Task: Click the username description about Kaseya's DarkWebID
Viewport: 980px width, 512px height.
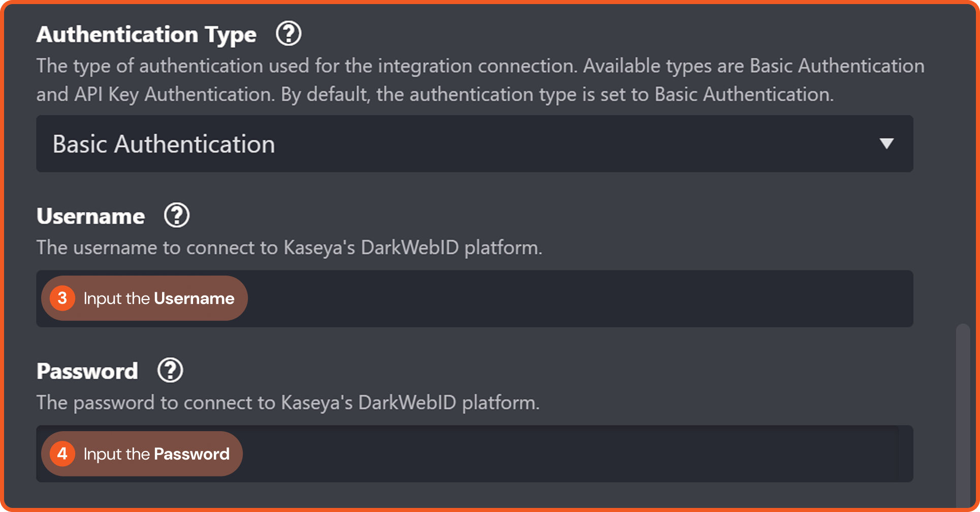Action: [289, 248]
